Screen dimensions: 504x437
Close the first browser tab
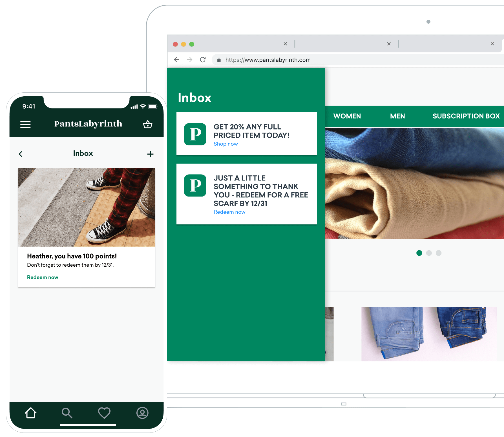coord(285,44)
